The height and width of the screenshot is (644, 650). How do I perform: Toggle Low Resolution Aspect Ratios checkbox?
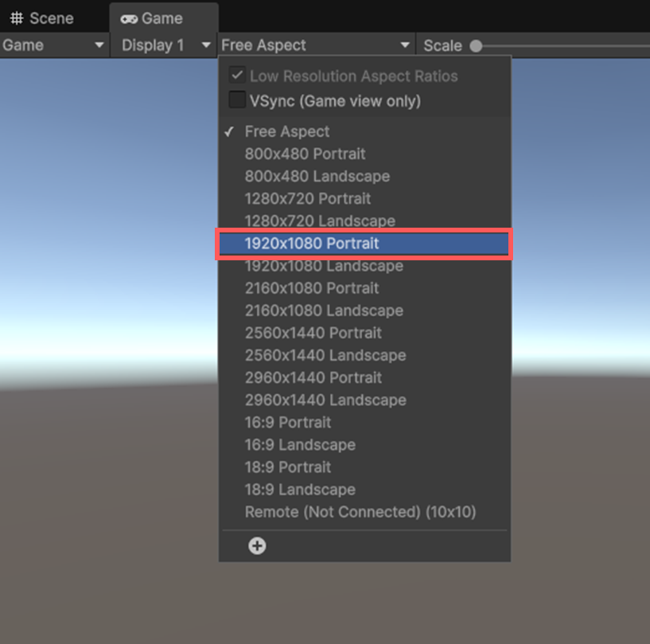tap(237, 76)
